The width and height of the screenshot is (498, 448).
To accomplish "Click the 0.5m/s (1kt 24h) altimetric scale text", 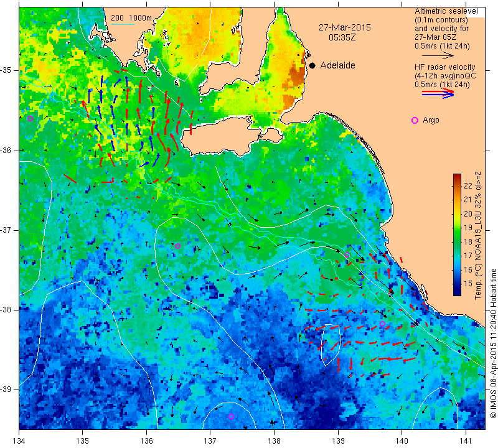I will (x=442, y=46).
